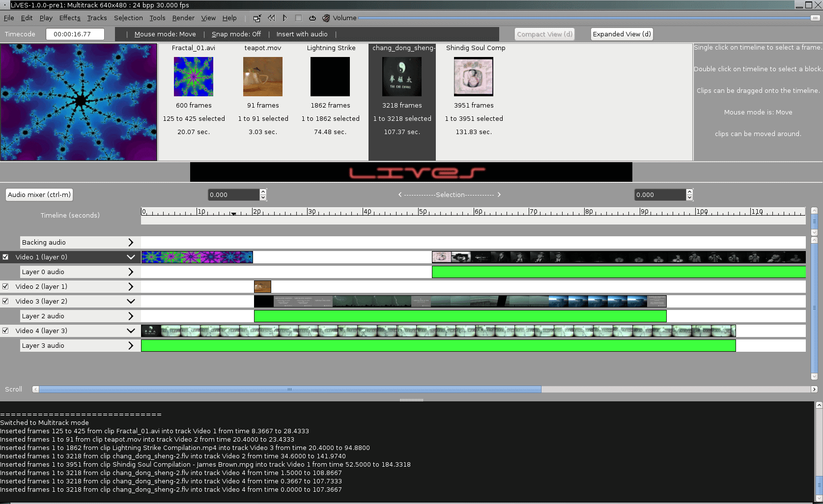Open the Render menu
823x504 pixels.
coord(183,18)
